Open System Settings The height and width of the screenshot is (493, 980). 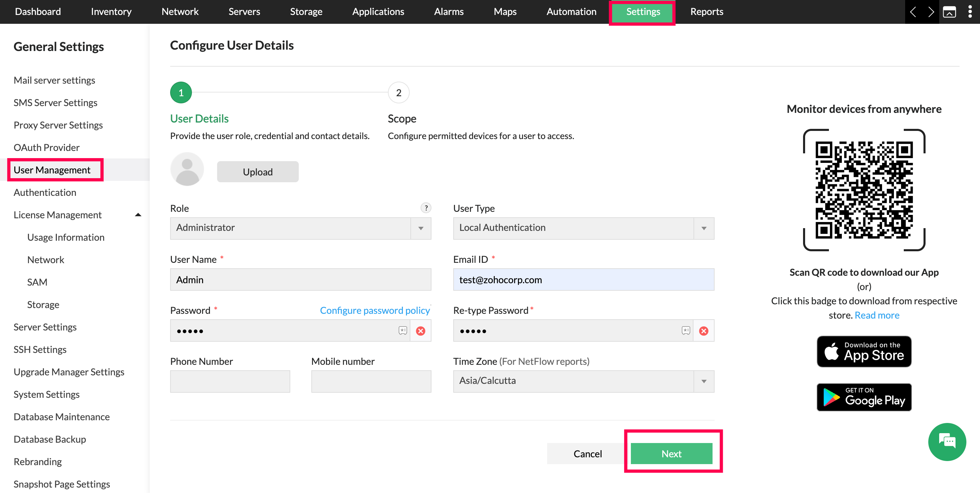(46, 394)
